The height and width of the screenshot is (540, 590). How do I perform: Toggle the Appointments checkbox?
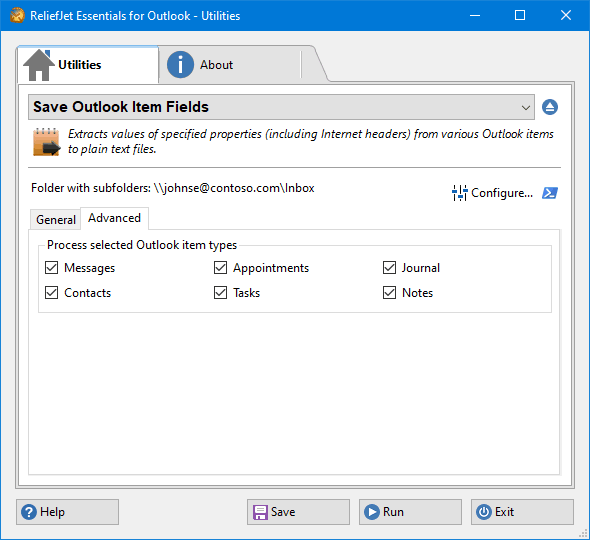coord(220,268)
